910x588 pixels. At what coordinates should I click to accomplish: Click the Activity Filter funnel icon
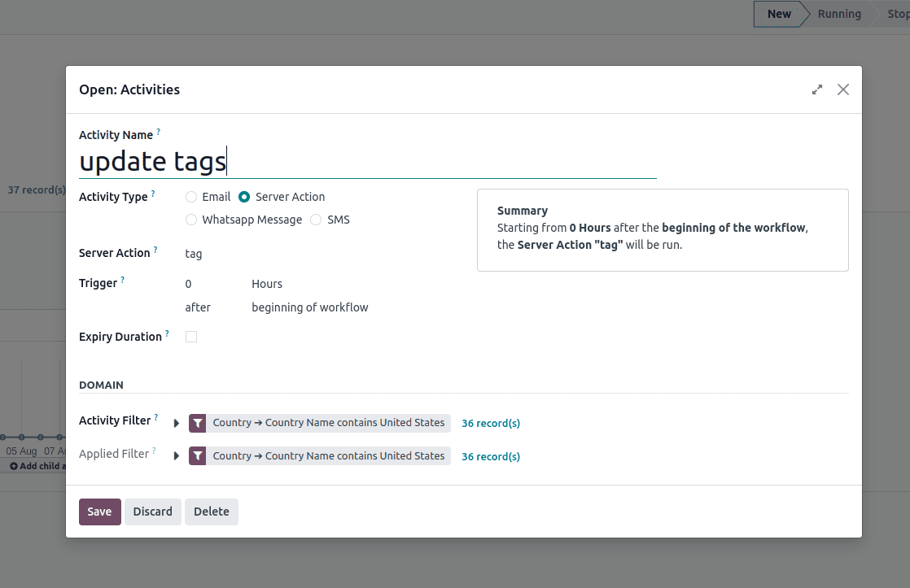(198, 423)
